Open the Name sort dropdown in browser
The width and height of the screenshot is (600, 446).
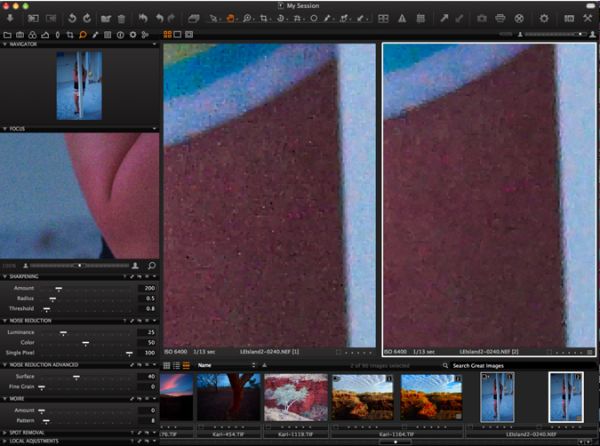[x=227, y=365]
